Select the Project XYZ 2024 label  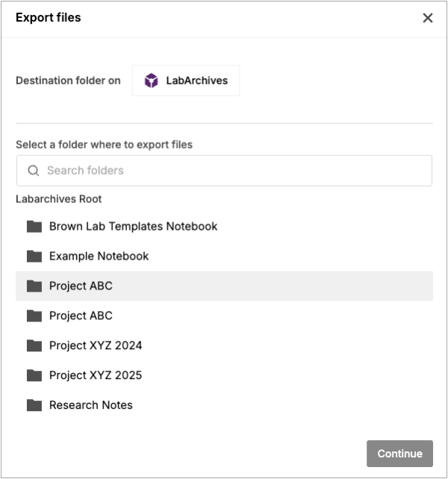click(x=96, y=345)
